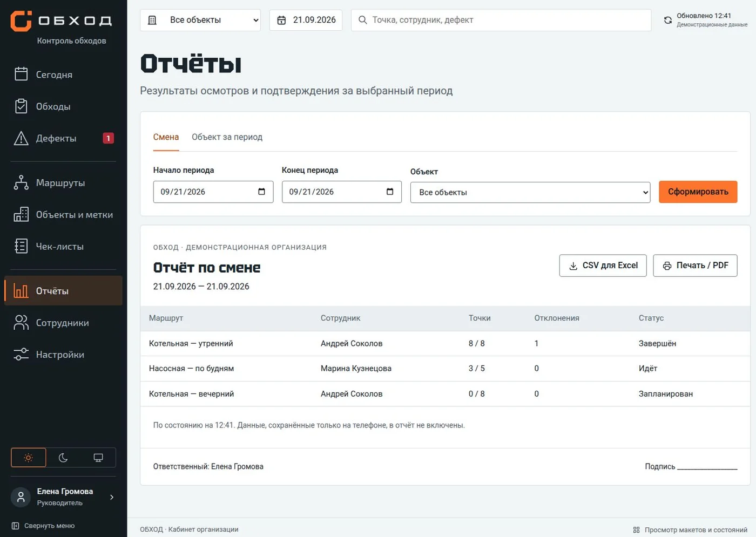Open Просмотр макетов и состояний link
The height and width of the screenshot is (537, 756).
coord(690,530)
